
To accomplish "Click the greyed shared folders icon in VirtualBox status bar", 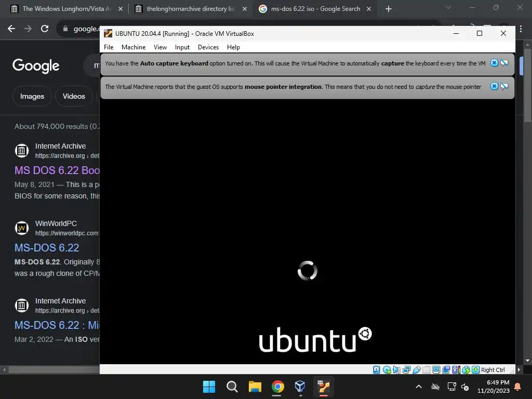I will (427, 370).
